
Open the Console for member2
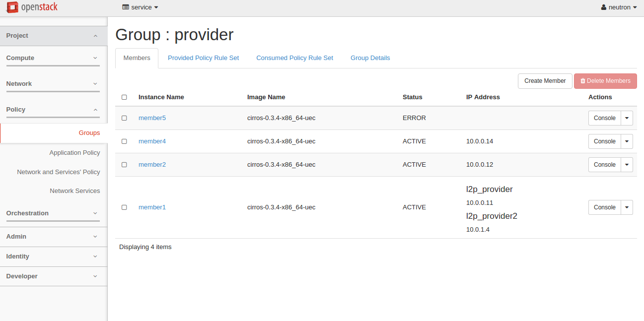point(604,165)
